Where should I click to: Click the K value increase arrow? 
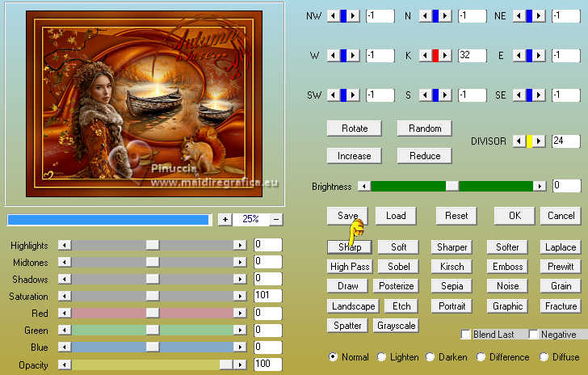coord(445,56)
